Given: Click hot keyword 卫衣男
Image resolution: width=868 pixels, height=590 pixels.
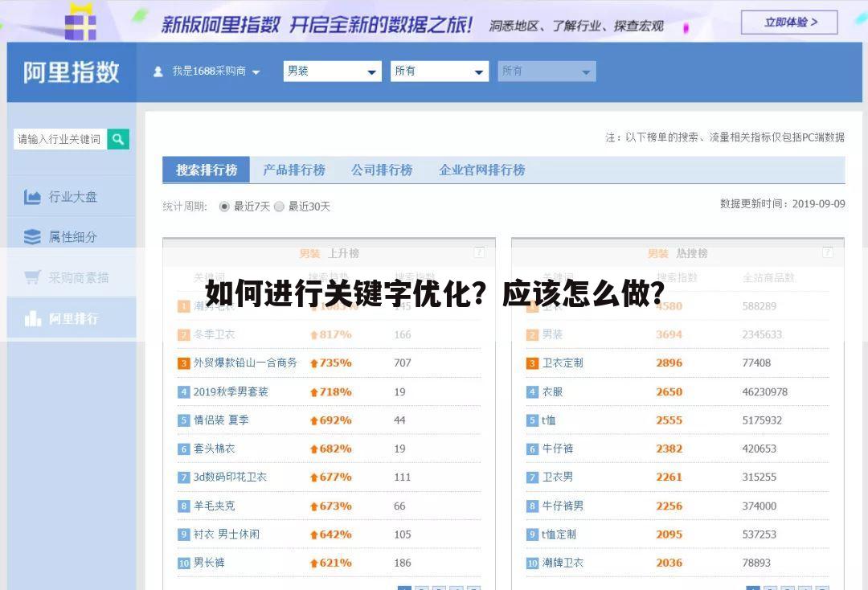Looking at the screenshot, I should (558, 477).
